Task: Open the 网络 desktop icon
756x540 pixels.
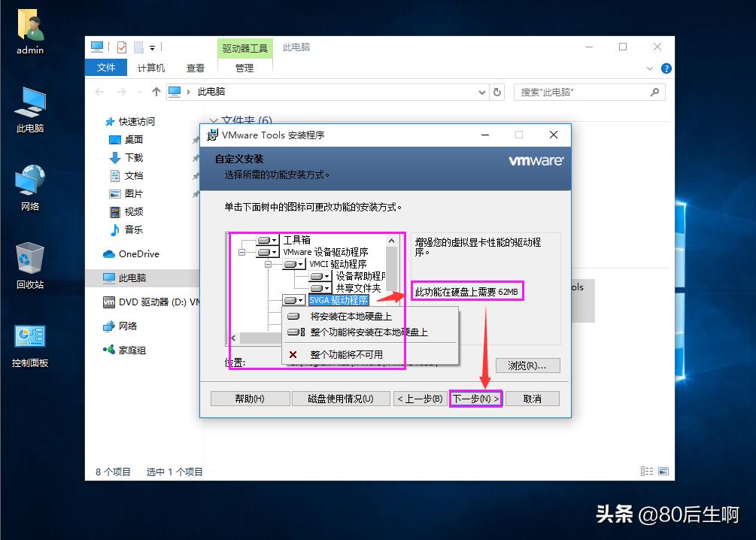Action: tap(29, 181)
